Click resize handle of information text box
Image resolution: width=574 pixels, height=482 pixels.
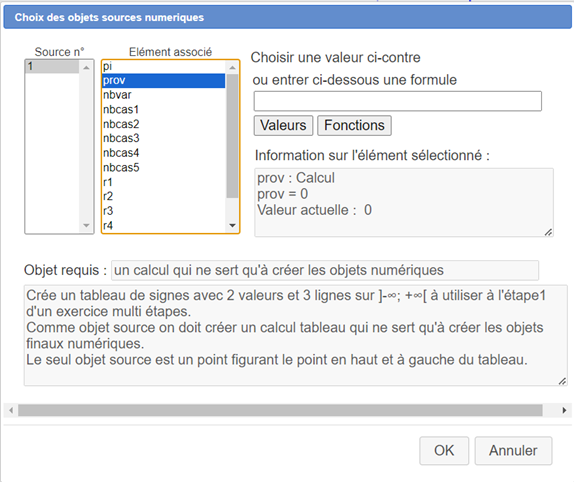click(x=548, y=232)
